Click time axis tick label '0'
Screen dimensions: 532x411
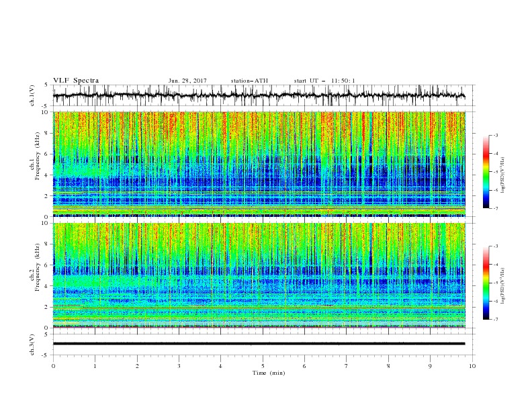tap(53, 366)
